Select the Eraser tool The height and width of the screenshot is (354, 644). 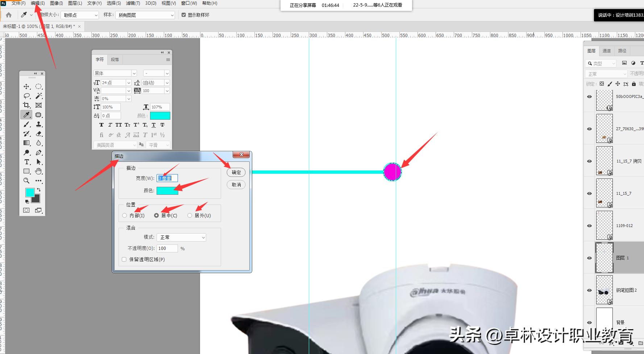[38, 134]
